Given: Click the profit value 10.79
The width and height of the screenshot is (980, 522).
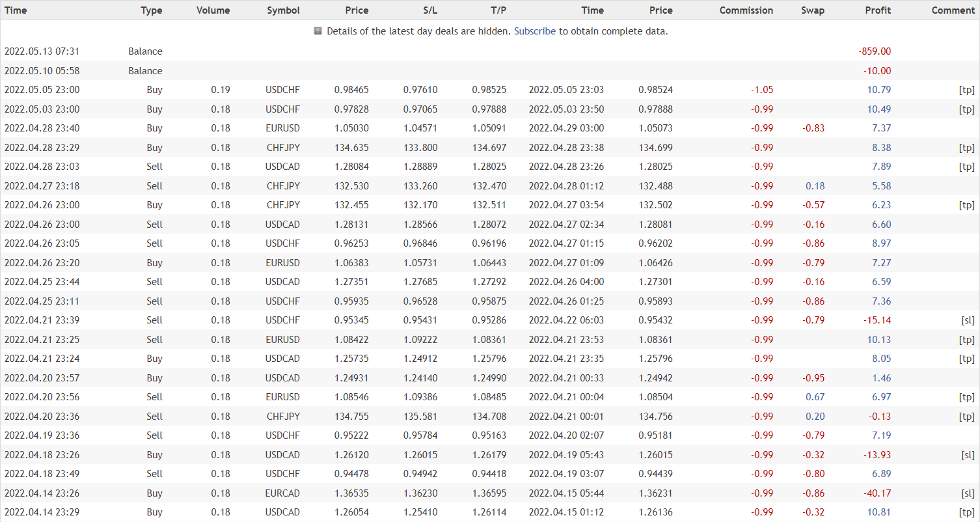Looking at the screenshot, I should (x=879, y=90).
